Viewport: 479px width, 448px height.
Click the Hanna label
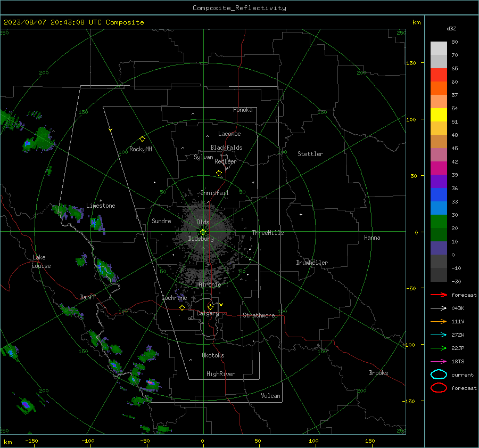[372, 238]
